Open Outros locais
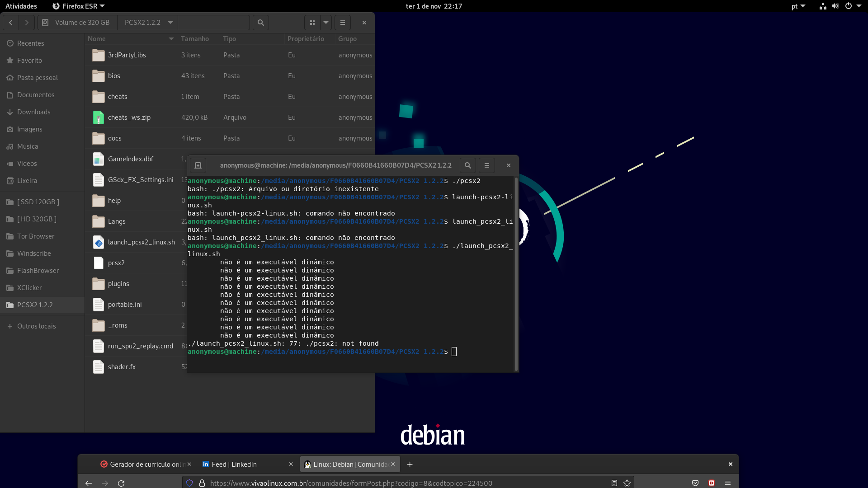The height and width of the screenshot is (488, 868). [x=42, y=326]
